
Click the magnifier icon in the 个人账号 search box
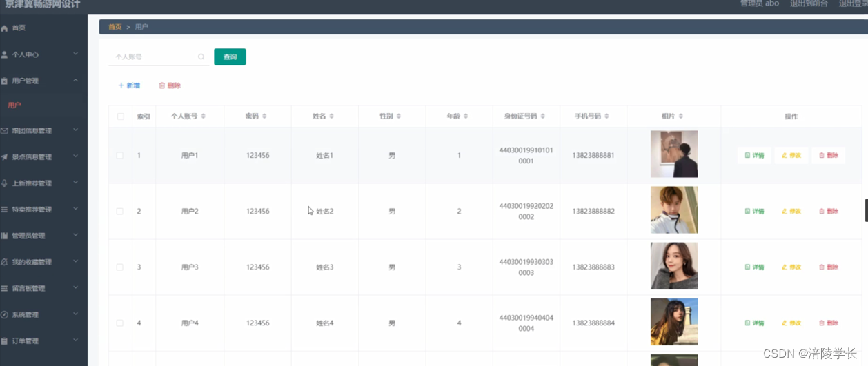201,57
